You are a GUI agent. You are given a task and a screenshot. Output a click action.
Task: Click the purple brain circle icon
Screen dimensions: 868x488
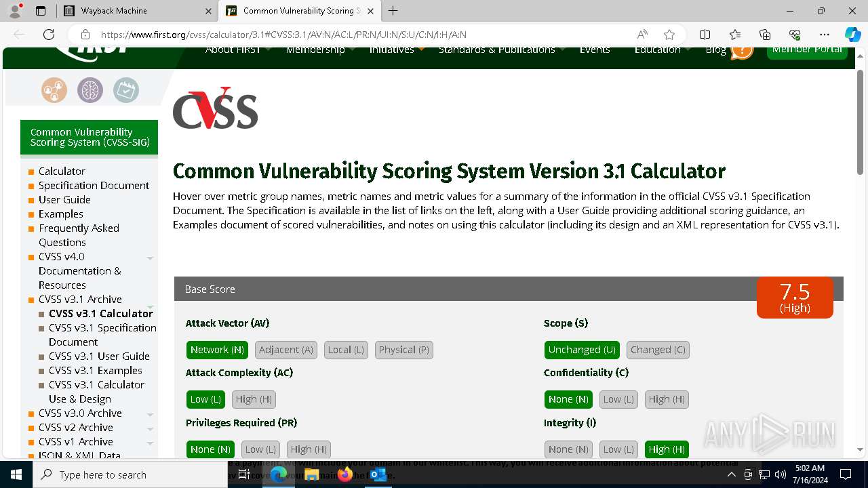(x=90, y=89)
